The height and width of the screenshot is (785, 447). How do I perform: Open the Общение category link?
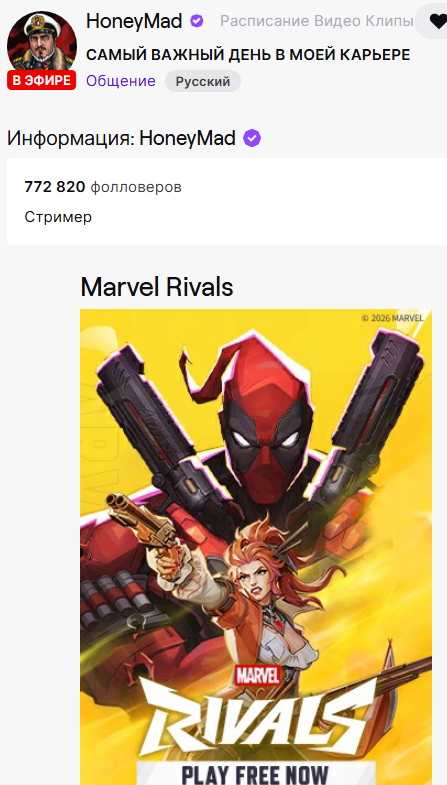(121, 81)
